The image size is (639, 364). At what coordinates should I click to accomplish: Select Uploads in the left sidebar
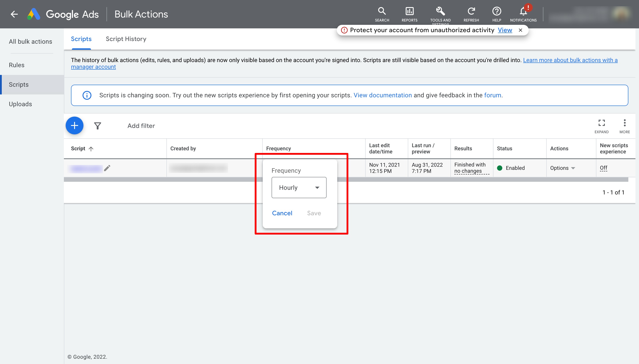click(x=20, y=104)
